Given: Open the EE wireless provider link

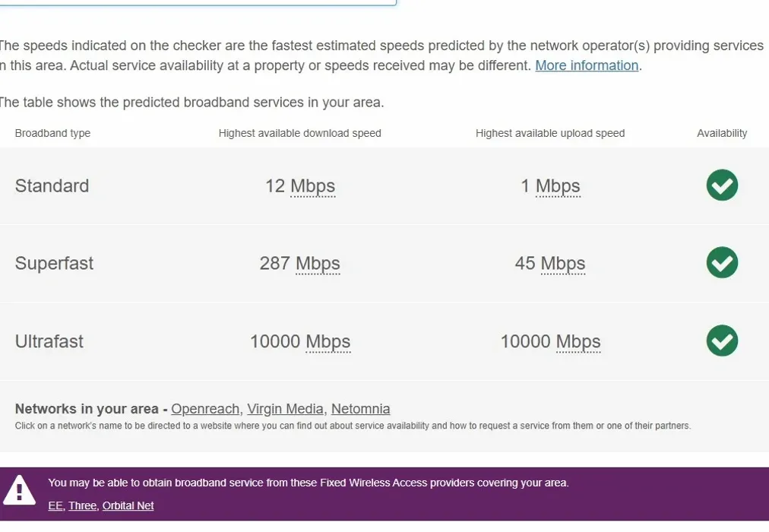Looking at the screenshot, I should 54,505.
